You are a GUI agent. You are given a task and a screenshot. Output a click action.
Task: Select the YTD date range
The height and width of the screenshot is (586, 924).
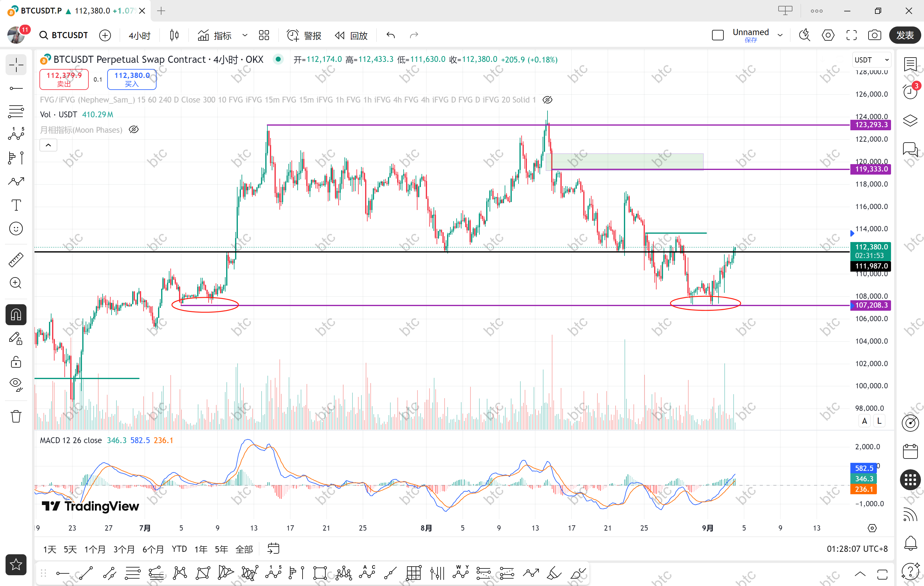pos(179,549)
